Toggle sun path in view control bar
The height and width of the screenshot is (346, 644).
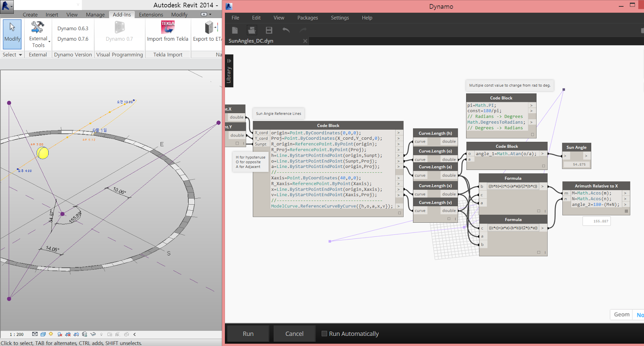point(51,334)
